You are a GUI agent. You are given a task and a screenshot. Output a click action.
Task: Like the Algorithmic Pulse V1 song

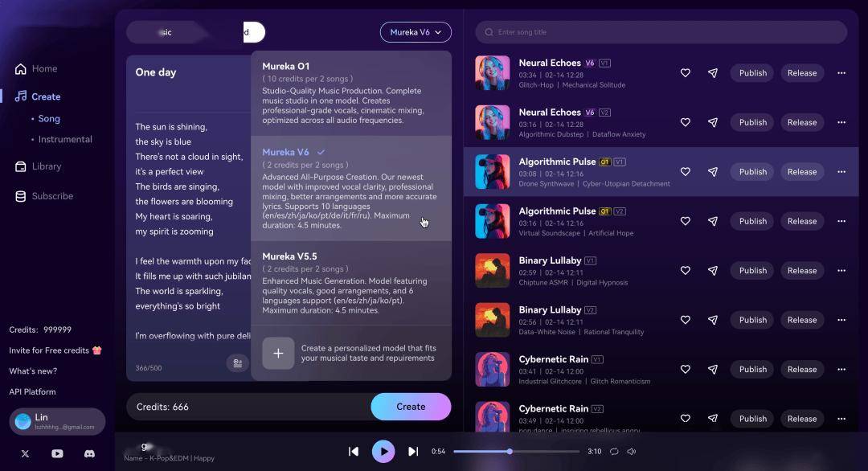click(x=686, y=171)
